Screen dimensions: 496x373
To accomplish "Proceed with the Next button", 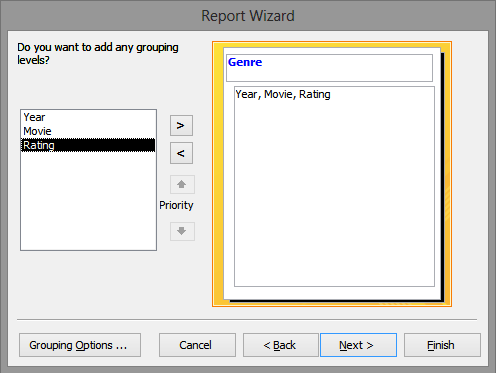I will pos(358,345).
